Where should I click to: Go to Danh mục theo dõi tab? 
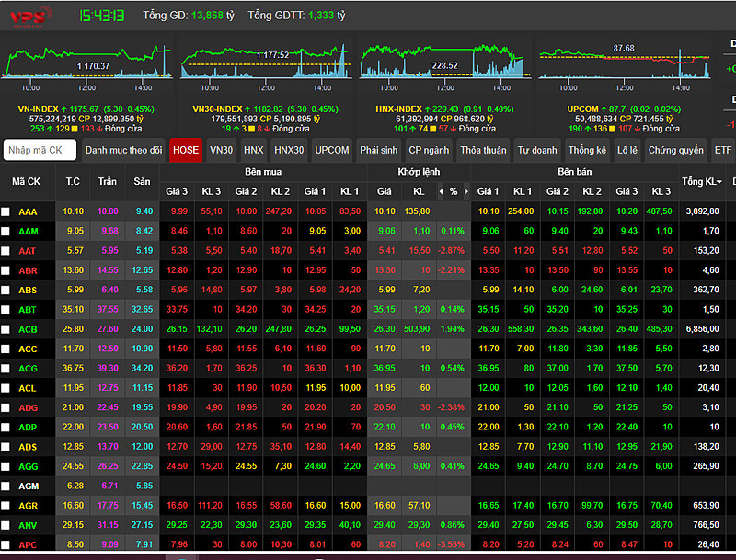(123, 150)
